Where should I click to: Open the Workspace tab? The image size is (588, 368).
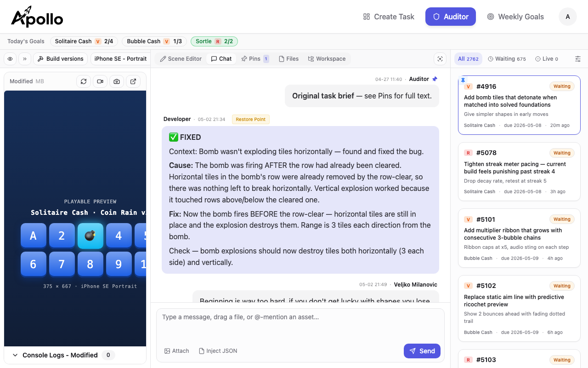327,59
